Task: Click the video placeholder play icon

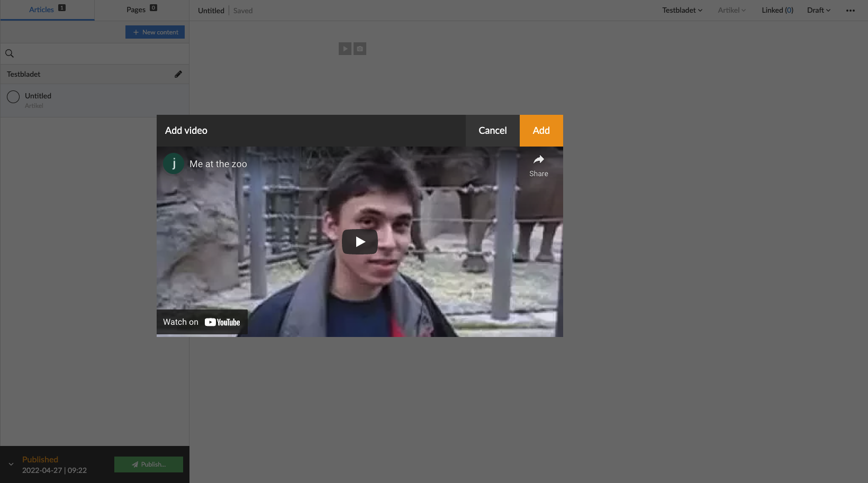Action: click(x=345, y=48)
